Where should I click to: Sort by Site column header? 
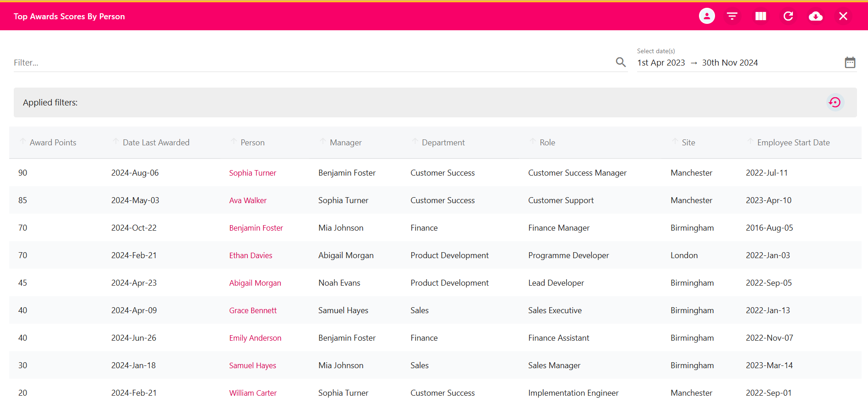pos(688,143)
